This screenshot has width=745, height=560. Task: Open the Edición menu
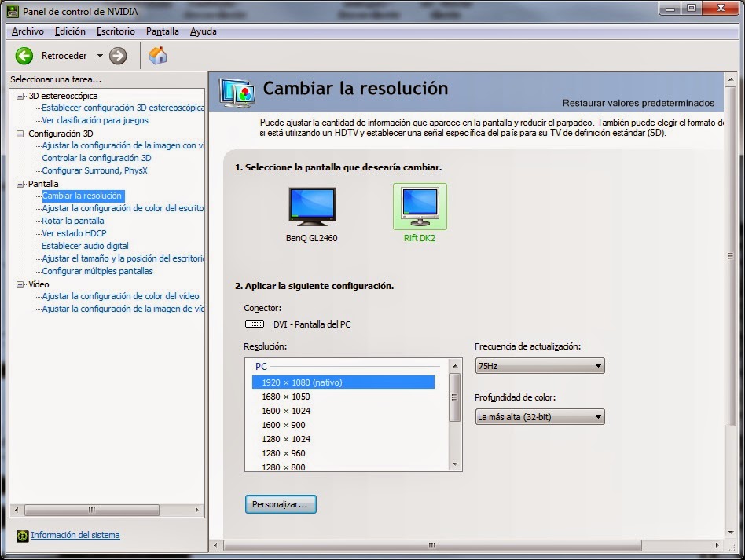pos(70,31)
